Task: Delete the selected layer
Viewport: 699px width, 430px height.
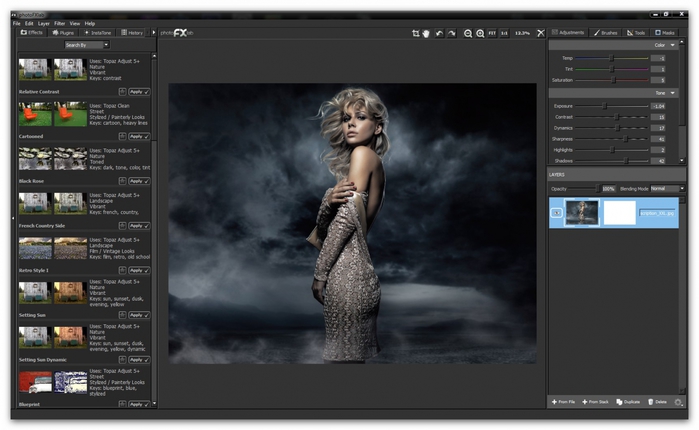Action: (657, 402)
